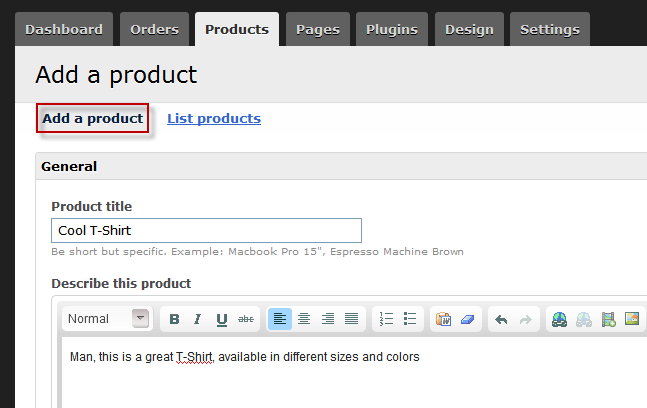Undo the last edit

click(x=501, y=319)
